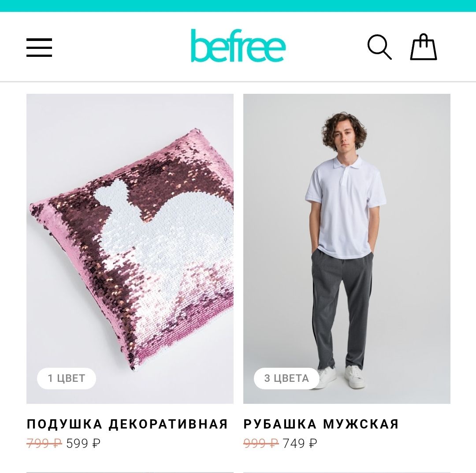The width and height of the screenshot is (476, 473).
Task: Open the sequin pillow product photo
Action: point(130,249)
